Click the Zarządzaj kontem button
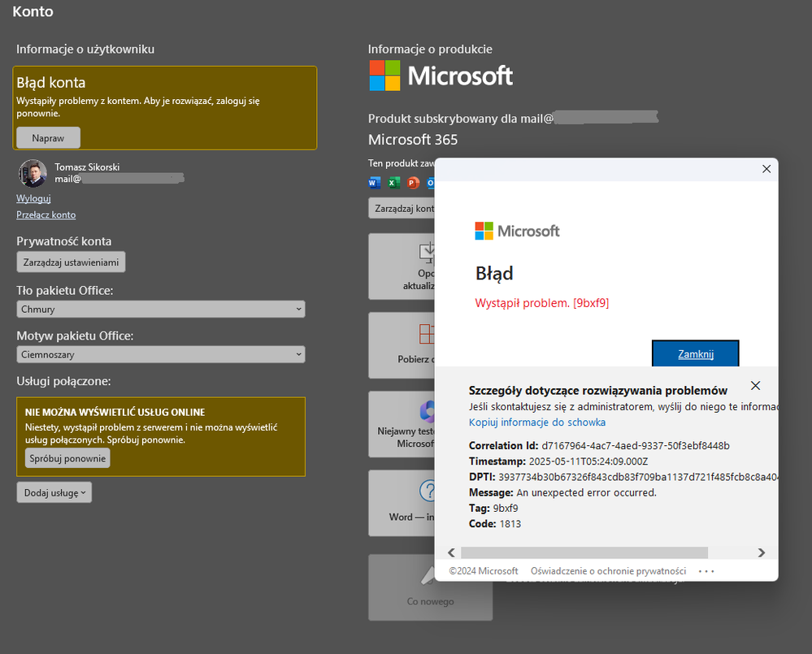The height and width of the screenshot is (654, 812). point(402,208)
